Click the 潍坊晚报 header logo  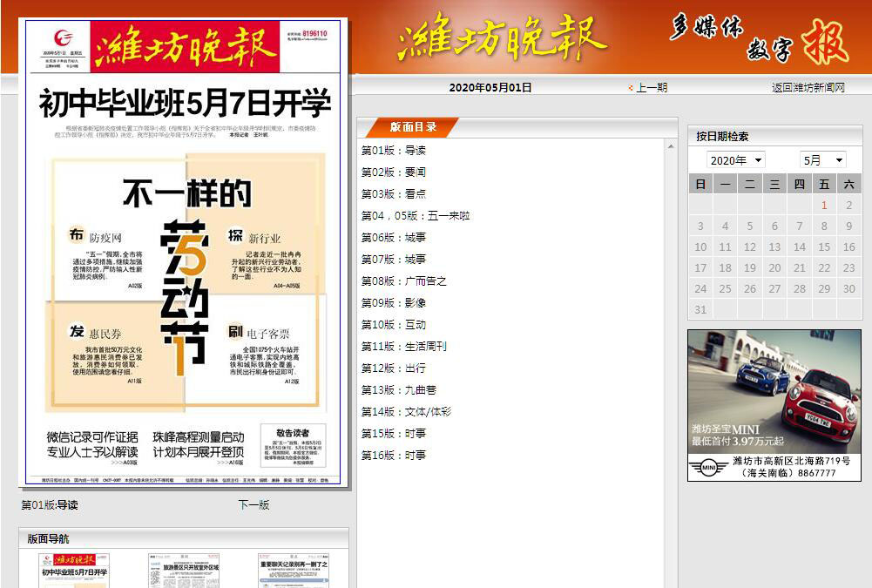tap(503, 37)
